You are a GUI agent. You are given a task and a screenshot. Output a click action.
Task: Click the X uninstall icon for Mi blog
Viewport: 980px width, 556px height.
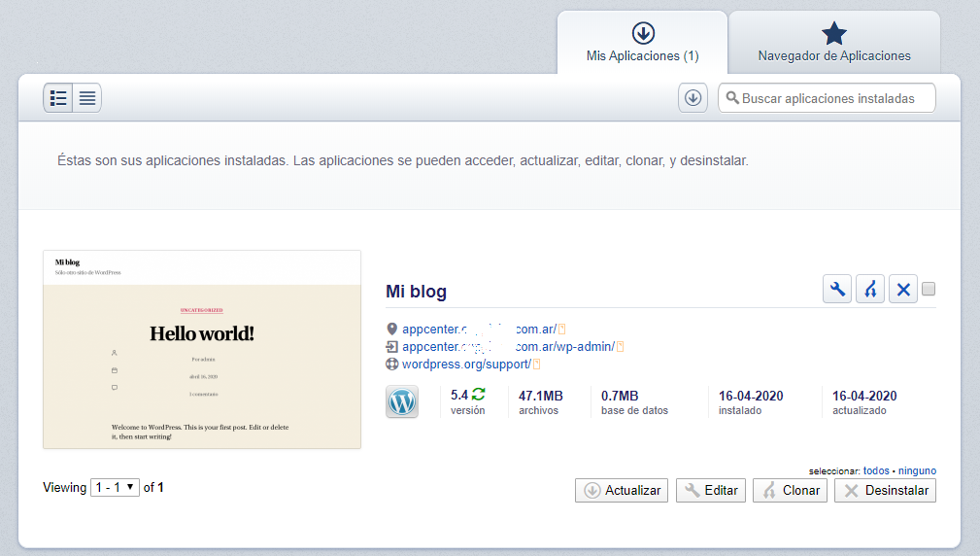[x=903, y=289]
